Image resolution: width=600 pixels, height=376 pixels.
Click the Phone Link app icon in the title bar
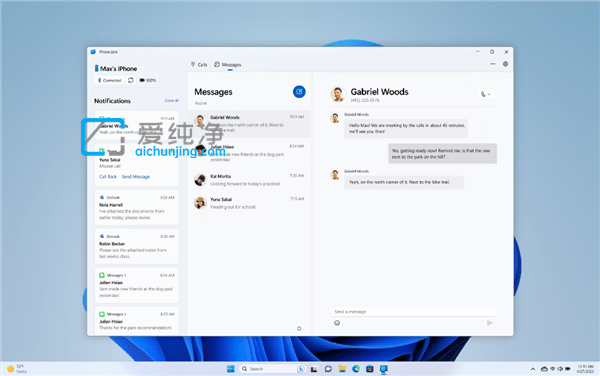[x=93, y=52]
